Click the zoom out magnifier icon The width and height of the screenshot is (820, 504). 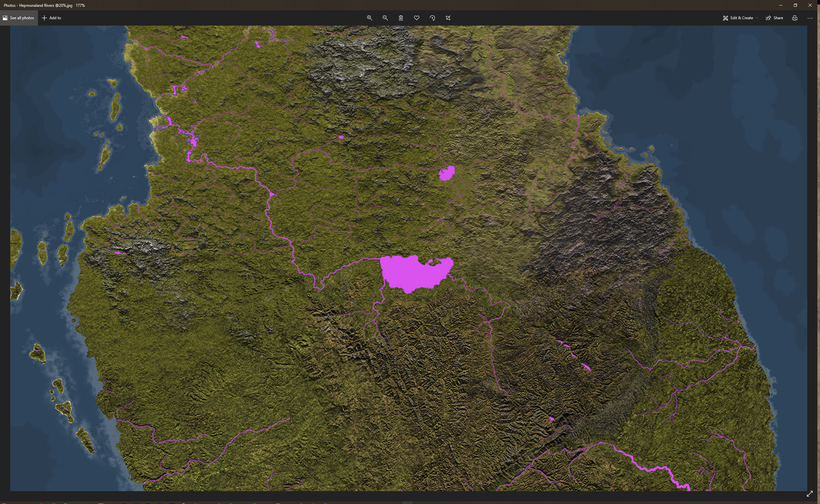click(385, 18)
